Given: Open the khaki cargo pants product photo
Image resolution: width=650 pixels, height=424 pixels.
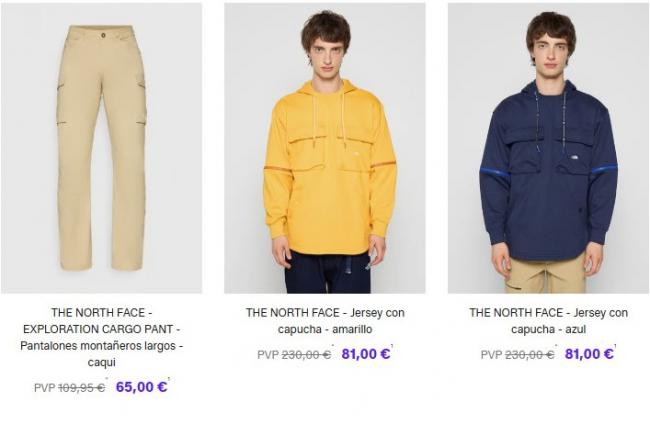Looking at the screenshot, I should click(x=102, y=148).
